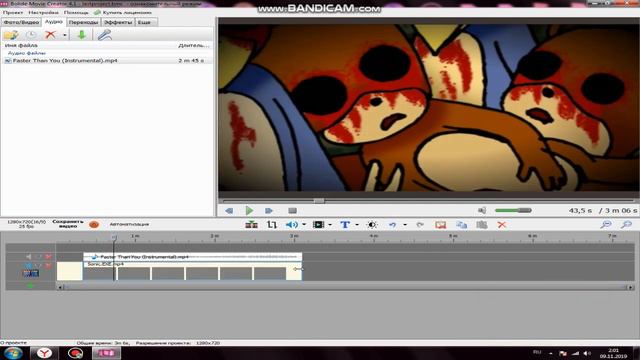
Task: Add text with the T tool
Action: click(345, 224)
